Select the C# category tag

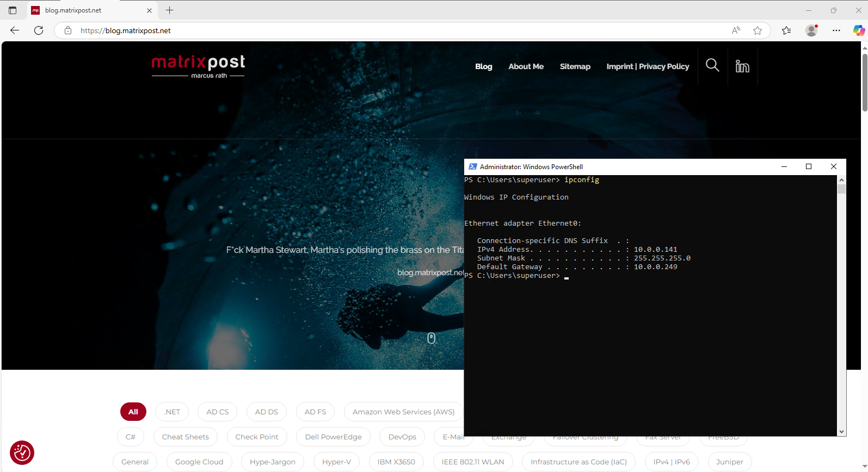131,437
